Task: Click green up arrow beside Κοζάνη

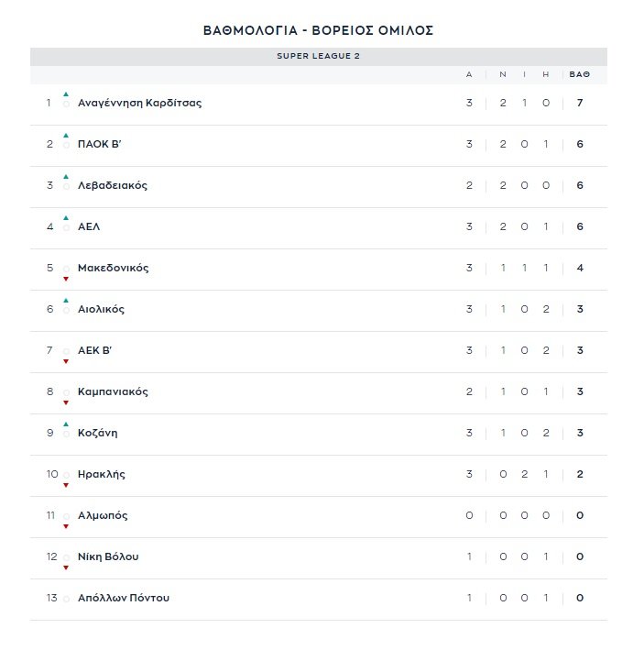Action: click(x=66, y=424)
